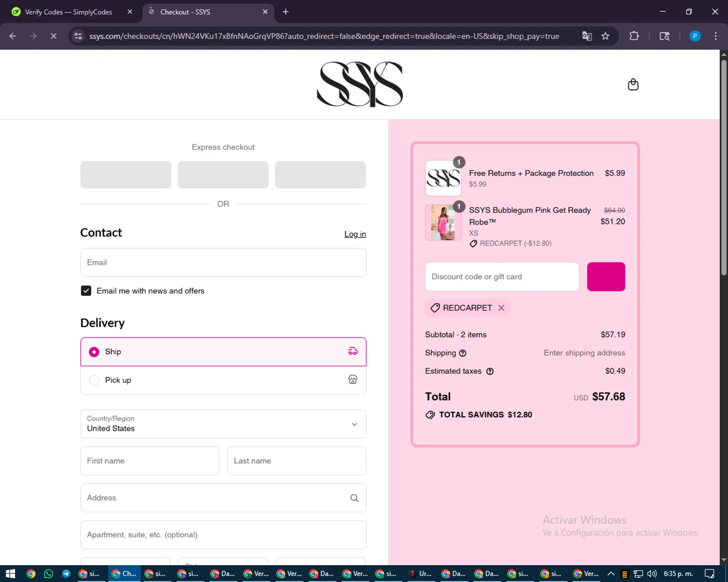
Task: Open the Ur... taskbar window
Action: (x=420, y=574)
